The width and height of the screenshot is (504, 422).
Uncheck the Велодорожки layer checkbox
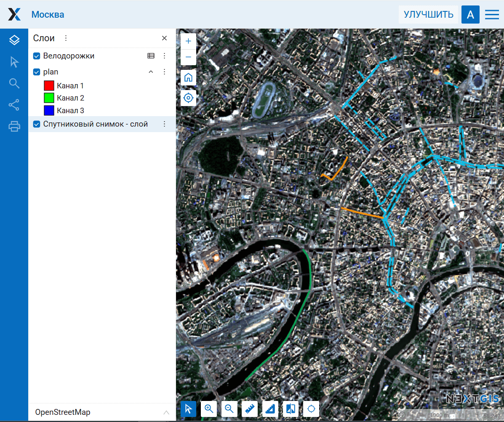pyautogui.click(x=37, y=56)
